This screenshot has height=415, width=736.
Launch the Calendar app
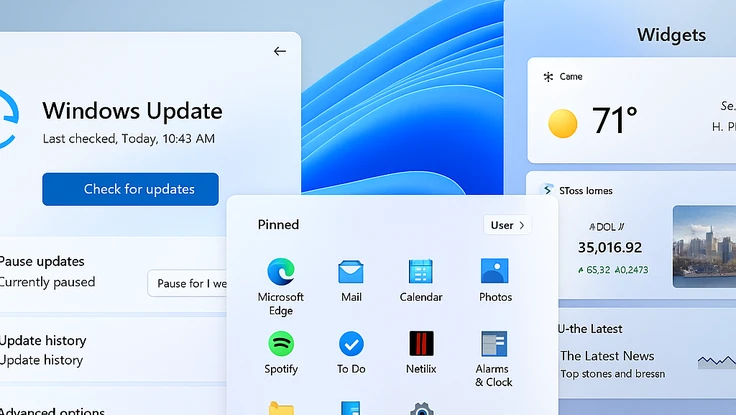tap(421, 271)
